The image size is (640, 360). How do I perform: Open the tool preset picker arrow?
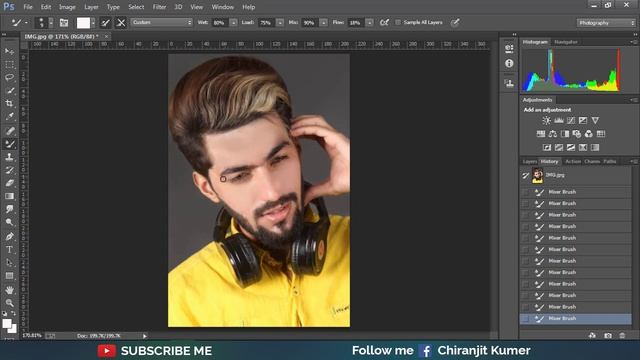tap(27, 23)
